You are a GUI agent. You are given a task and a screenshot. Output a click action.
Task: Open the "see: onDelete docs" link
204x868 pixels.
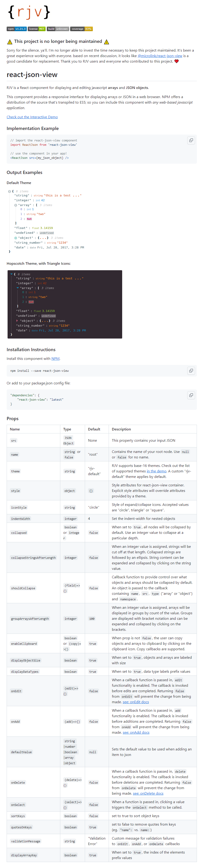pyautogui.click(x=148, y=793)
